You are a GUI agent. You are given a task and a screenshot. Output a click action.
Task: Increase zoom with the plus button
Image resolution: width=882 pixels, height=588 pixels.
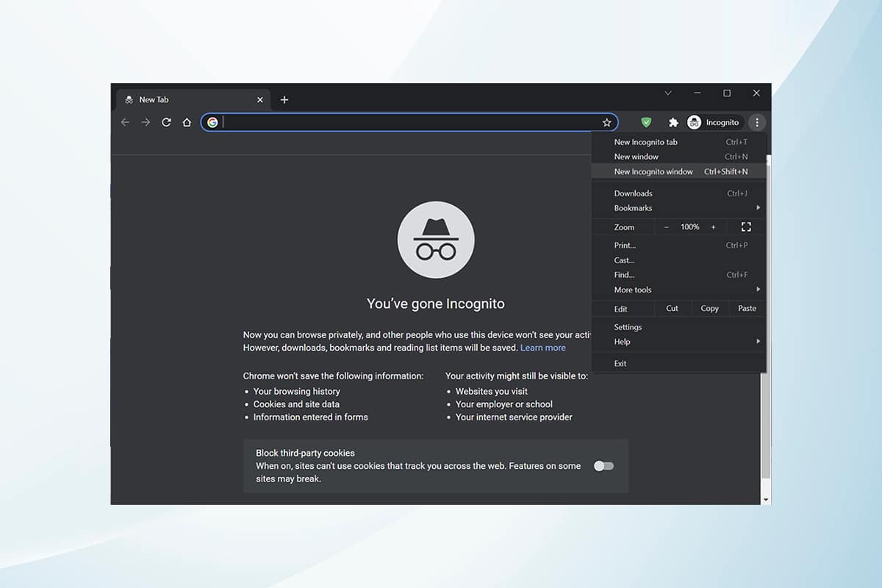click(713, 227)
